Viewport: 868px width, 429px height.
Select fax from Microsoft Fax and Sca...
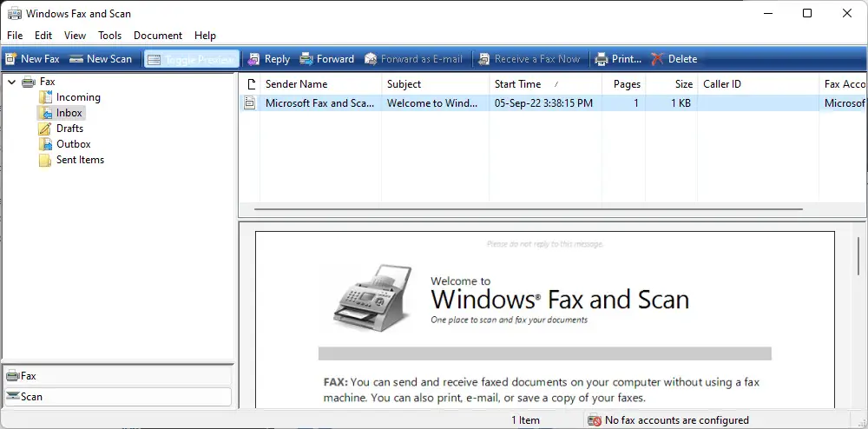pyautogui.click(x=319, y=103)
